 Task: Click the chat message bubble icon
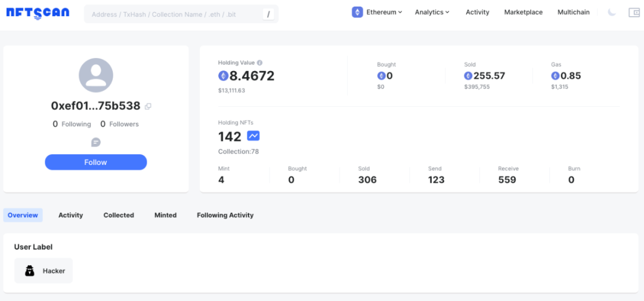point(95,142)
